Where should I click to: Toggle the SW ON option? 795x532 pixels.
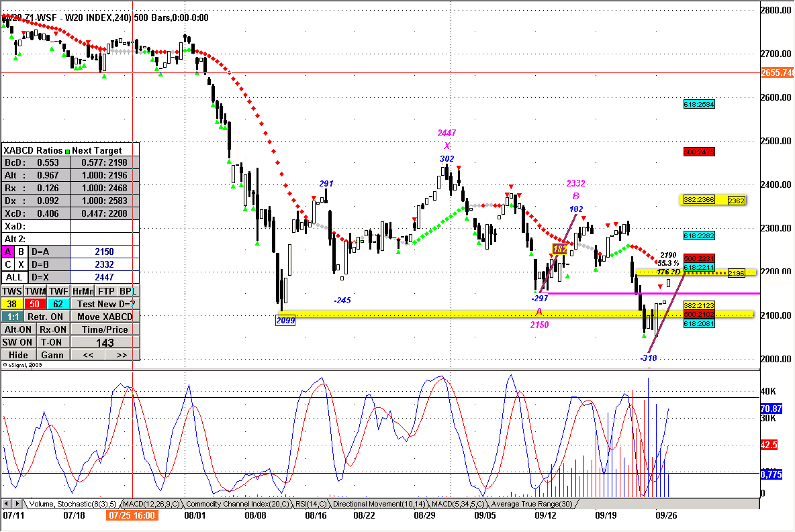(17, 342)
